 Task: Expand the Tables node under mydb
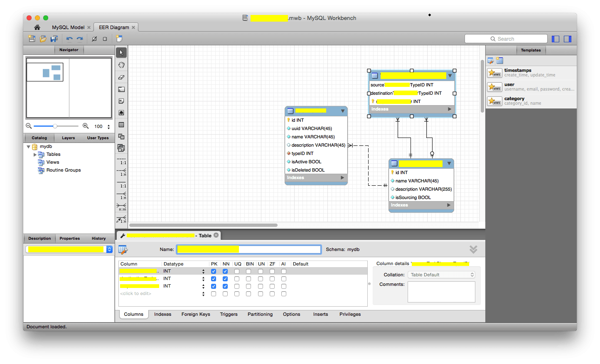[35, 154]
